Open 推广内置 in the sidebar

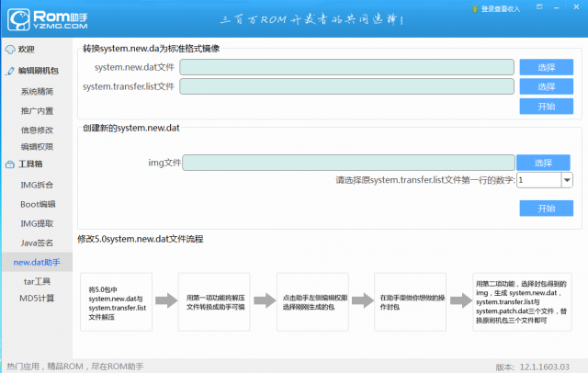pyautogui.click(x=37, y=111)
